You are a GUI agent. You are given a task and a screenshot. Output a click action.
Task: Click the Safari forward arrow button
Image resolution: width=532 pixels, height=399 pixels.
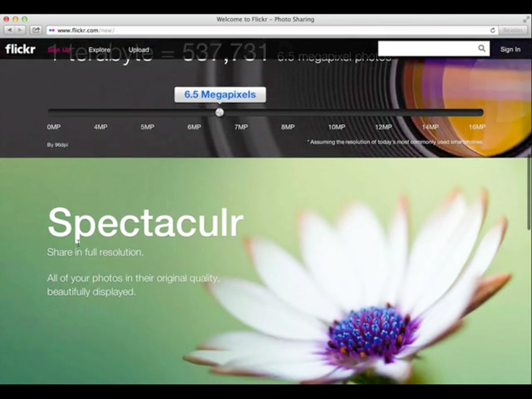pyautogui.click(x=20, y=30)
